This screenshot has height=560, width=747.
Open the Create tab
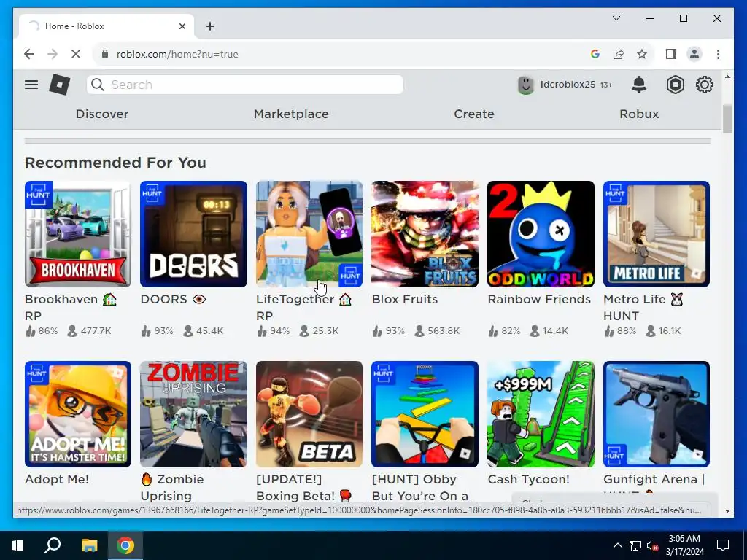[474, 114]
